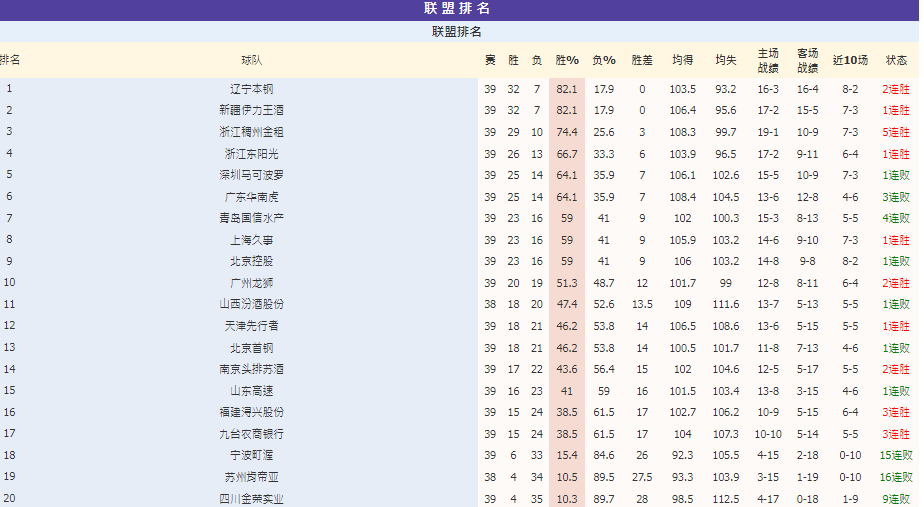Click 16连败 status for 苏州肯帝亚
This screenshot has height=507, width=924.
coord(896,477)
